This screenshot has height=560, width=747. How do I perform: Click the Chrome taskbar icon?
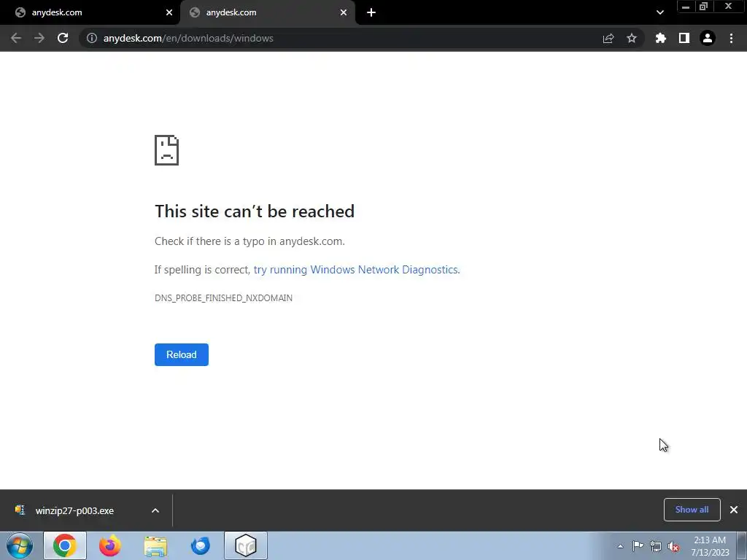(x=65, y=545)
